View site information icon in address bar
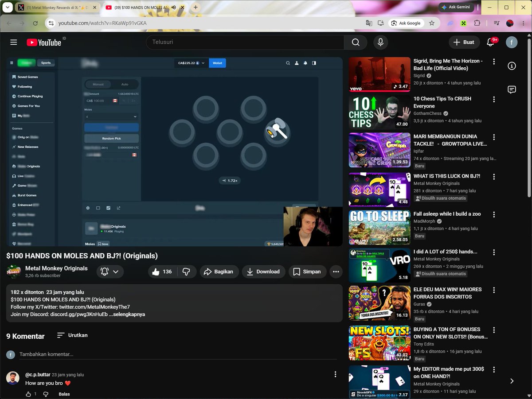Screen dimensions: 532x399 point(51,23)
